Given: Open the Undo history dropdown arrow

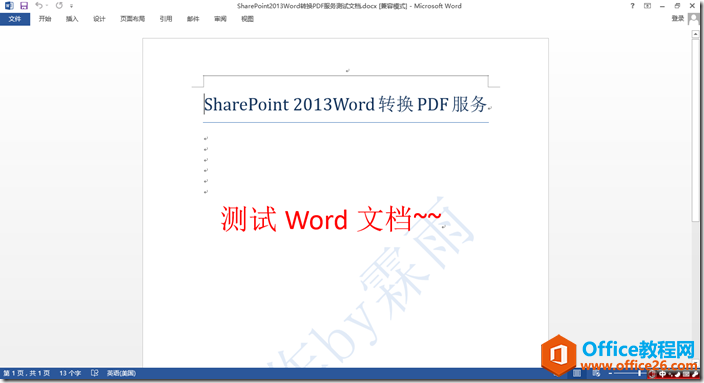Looking at the screenshot, I should (47, 6).
